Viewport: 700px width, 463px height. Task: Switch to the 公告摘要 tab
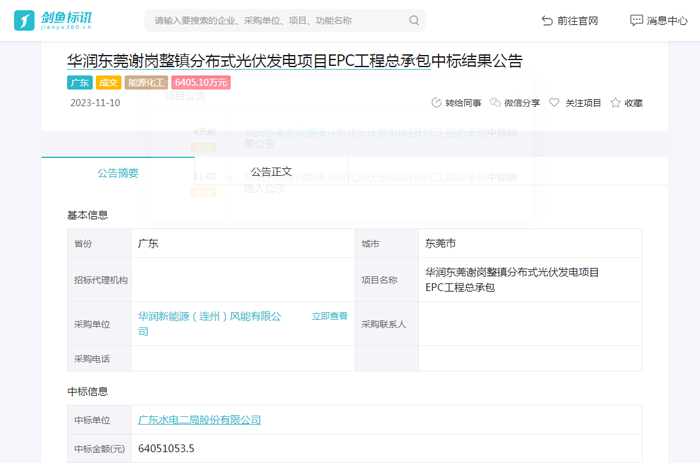[118, 173]
